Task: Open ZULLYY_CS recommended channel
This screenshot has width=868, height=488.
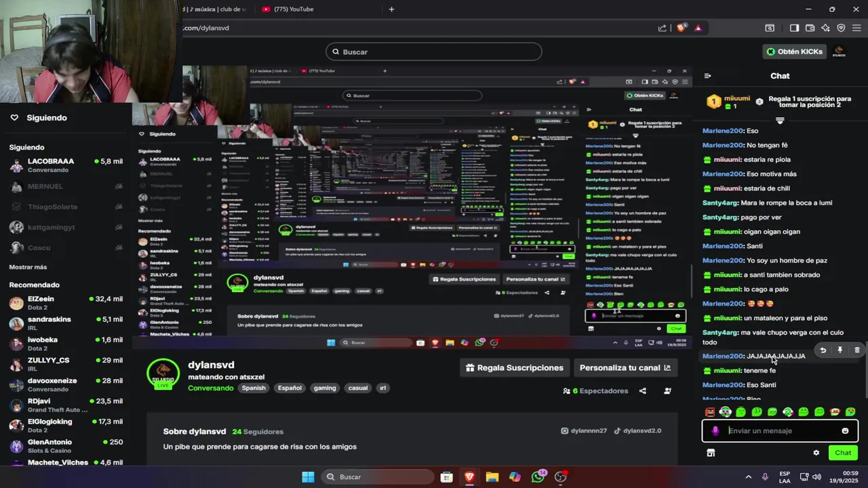Action: click(66, 364)
